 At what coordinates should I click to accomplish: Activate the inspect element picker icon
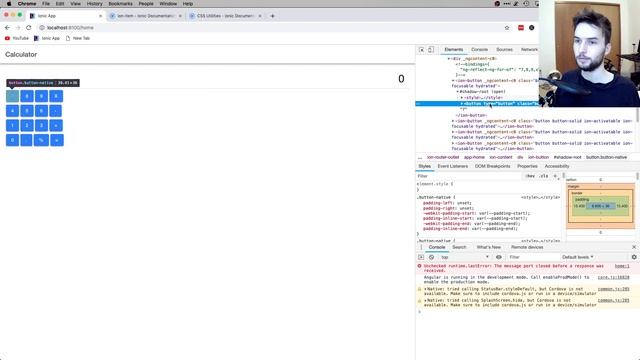pos(421,50)
